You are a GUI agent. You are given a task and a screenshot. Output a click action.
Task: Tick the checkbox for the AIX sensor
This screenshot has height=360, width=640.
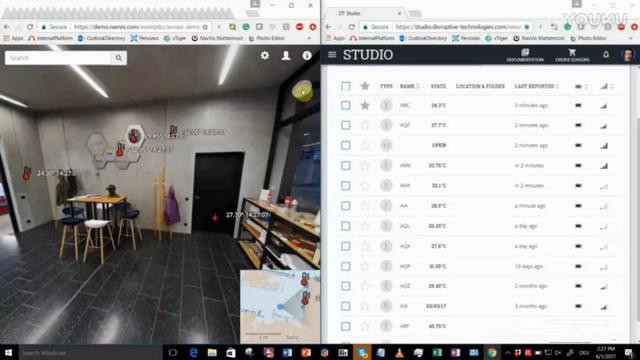point(346,306)
